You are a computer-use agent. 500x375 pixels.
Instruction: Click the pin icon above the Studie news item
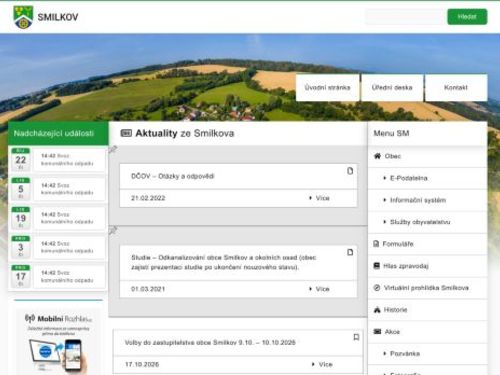click(113, 231)
